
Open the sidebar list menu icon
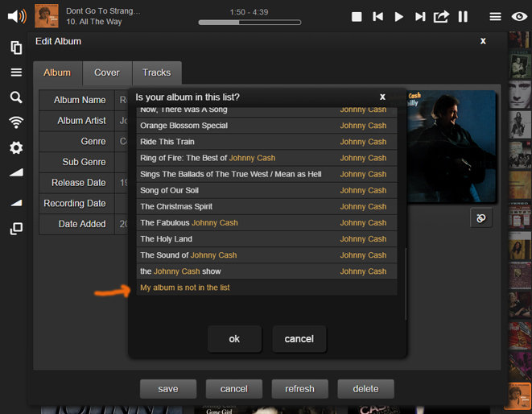[16, 72]
